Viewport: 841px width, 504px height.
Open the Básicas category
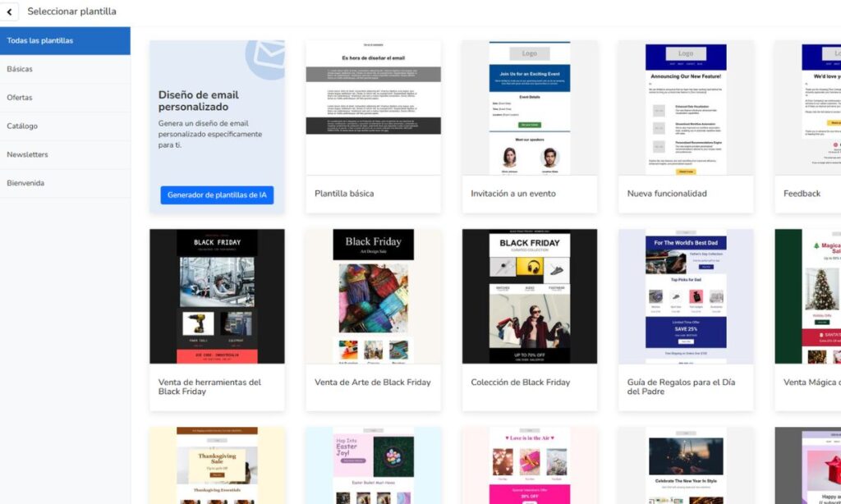[65, 69]
